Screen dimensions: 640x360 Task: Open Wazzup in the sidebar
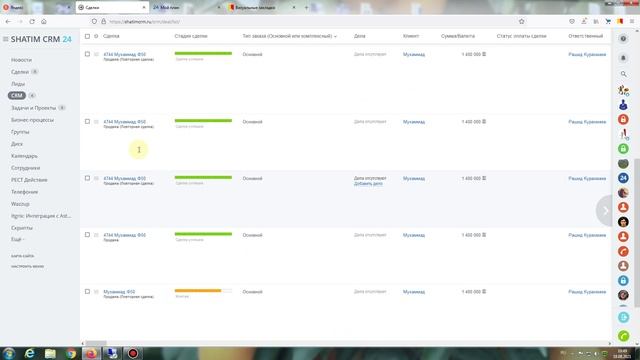click(x=20, y=204)
